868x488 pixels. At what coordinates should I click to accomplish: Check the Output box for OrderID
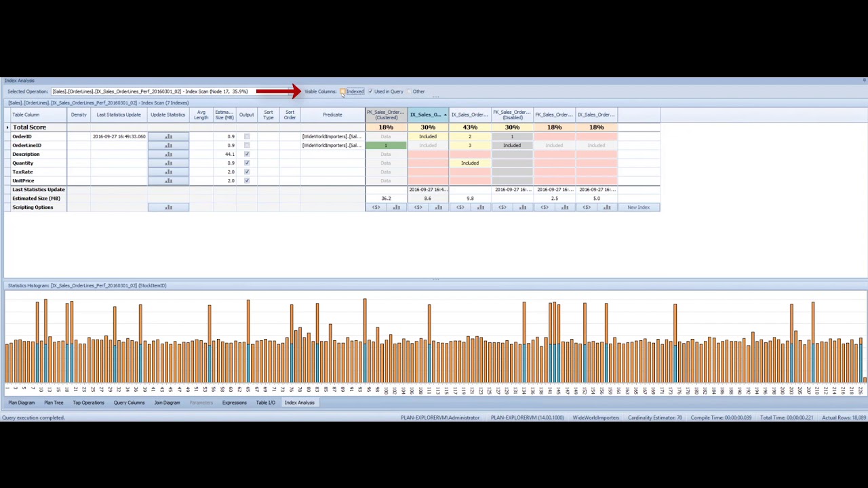(x=247, y=137)
